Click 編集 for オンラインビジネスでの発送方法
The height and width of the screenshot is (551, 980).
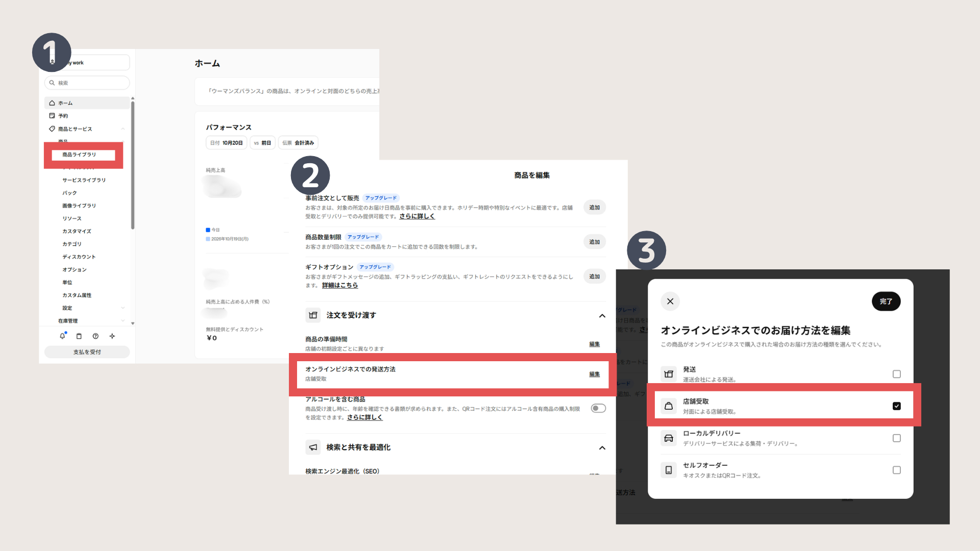click(595, 374)
